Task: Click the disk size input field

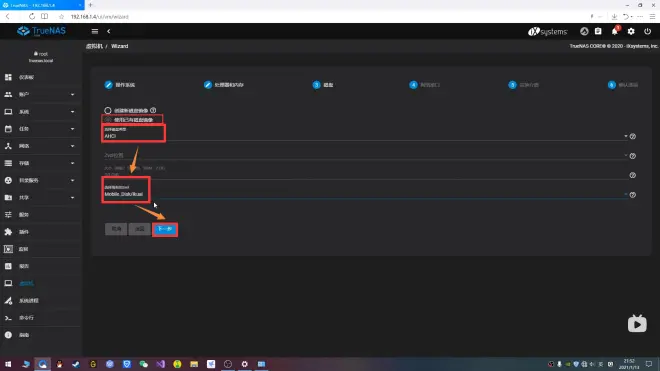Action: 365,175
